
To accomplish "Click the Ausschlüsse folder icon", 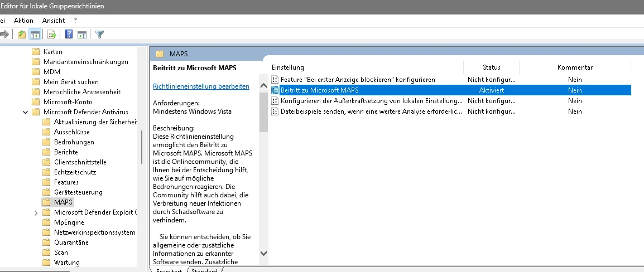I will [46, 132].
